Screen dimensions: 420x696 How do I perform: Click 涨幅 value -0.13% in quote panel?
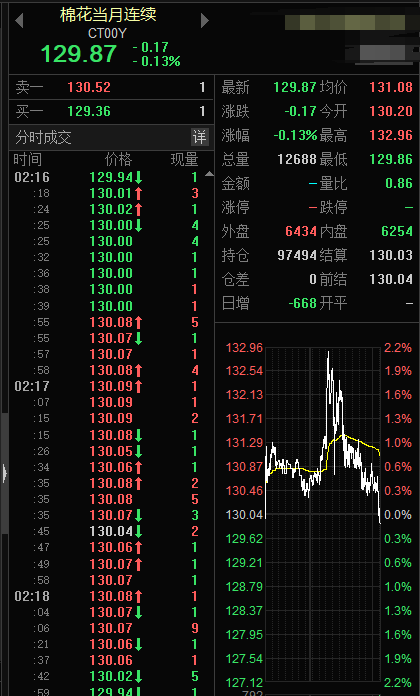(x=295, y=135)
